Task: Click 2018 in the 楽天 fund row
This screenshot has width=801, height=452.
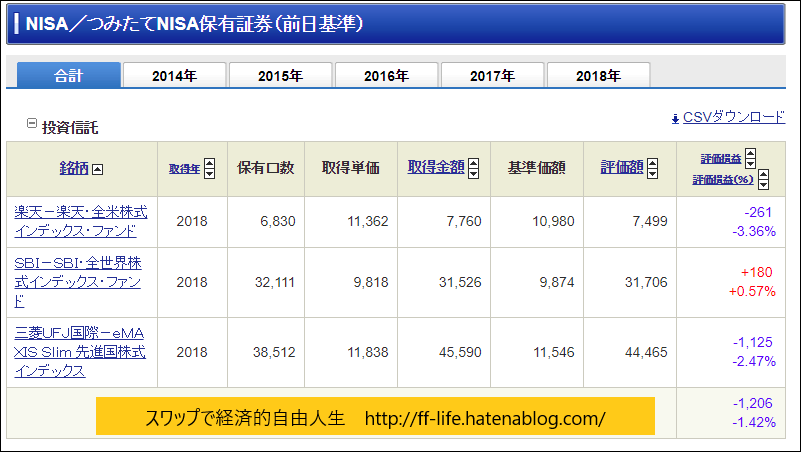Action: point(192,221)
